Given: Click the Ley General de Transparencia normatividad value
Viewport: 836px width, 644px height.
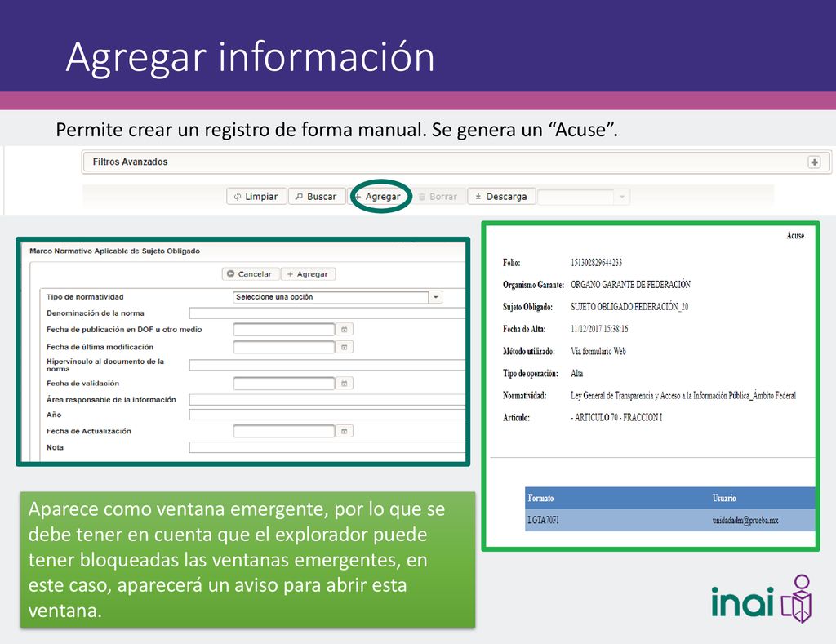Looking at the screenshot, I should pos(683,395).
